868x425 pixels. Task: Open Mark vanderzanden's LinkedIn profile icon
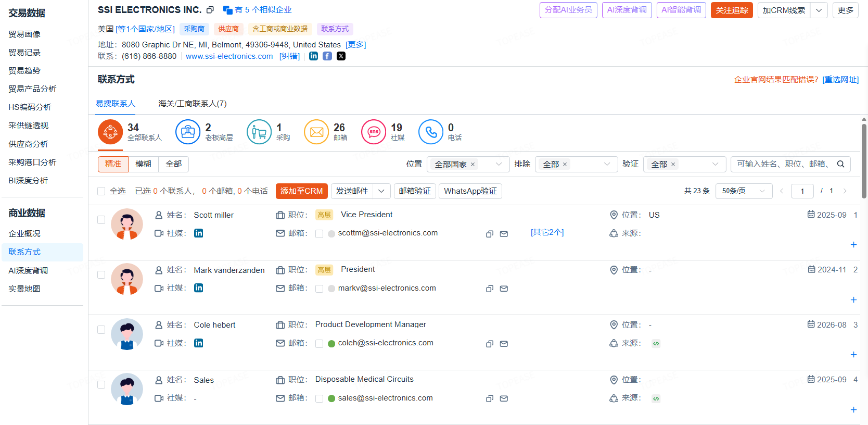tap(199, 287)
